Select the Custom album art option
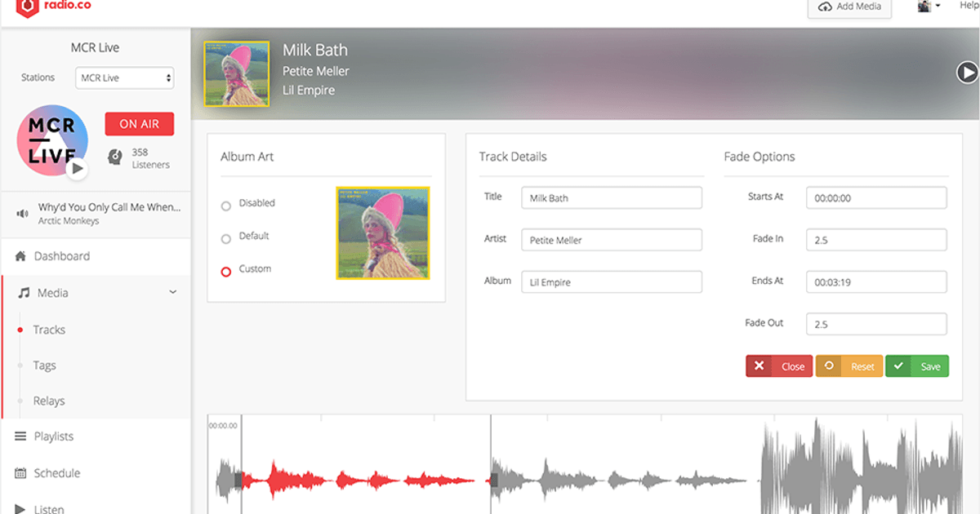980x514 pixels. click(226, 272)
